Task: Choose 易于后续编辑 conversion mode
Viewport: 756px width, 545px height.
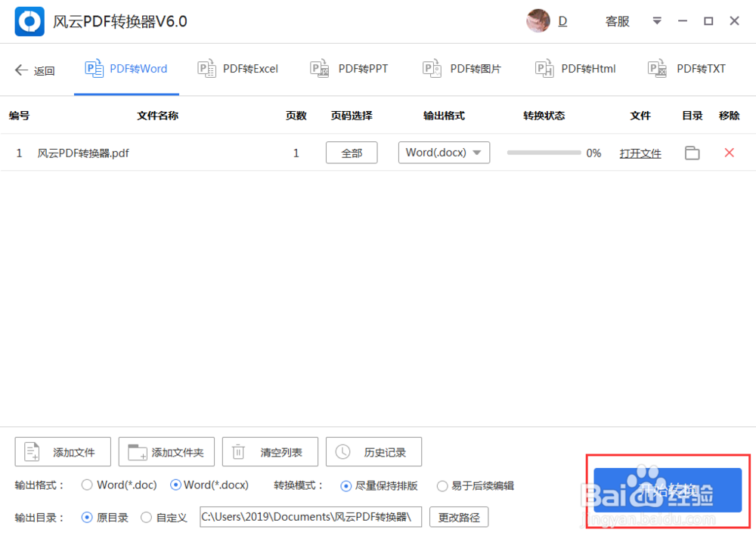Action: pyautogui.click(x=442, y=486)
